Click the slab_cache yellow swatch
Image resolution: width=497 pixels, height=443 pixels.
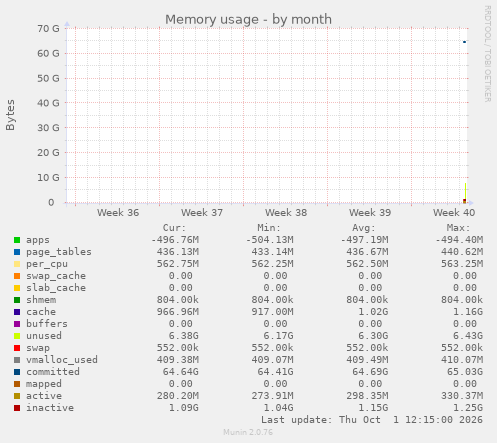click(x=17, y=288)
